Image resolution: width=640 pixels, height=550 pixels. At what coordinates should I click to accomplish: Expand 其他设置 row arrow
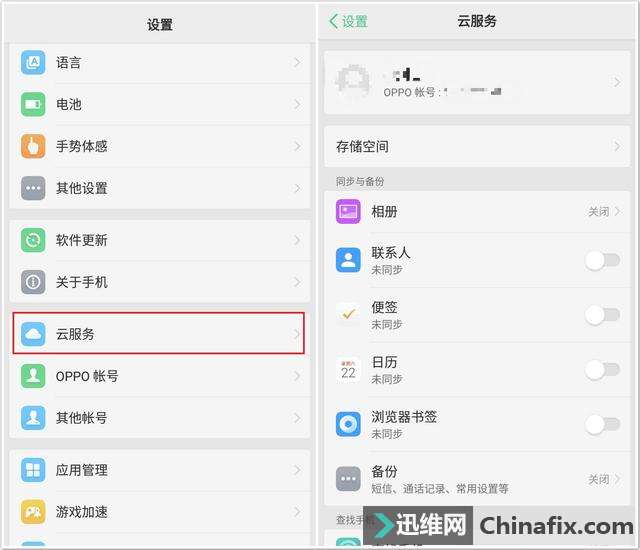click(297, 188)
